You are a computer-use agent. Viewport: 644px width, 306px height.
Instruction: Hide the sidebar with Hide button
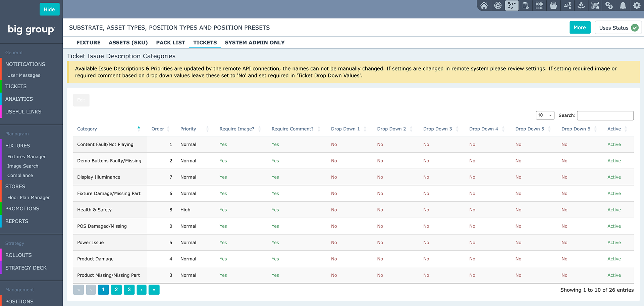pyautogui.click(x=49, y=9)
